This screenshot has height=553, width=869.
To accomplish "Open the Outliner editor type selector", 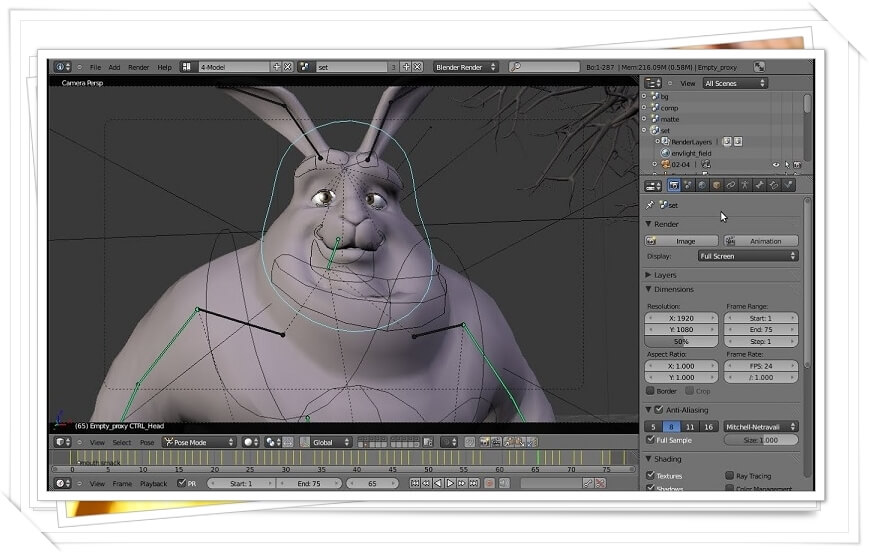I will pos(653,83).
